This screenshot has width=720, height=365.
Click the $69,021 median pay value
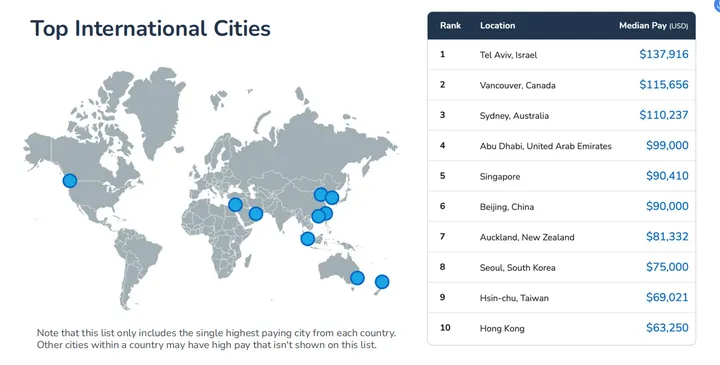667,297
